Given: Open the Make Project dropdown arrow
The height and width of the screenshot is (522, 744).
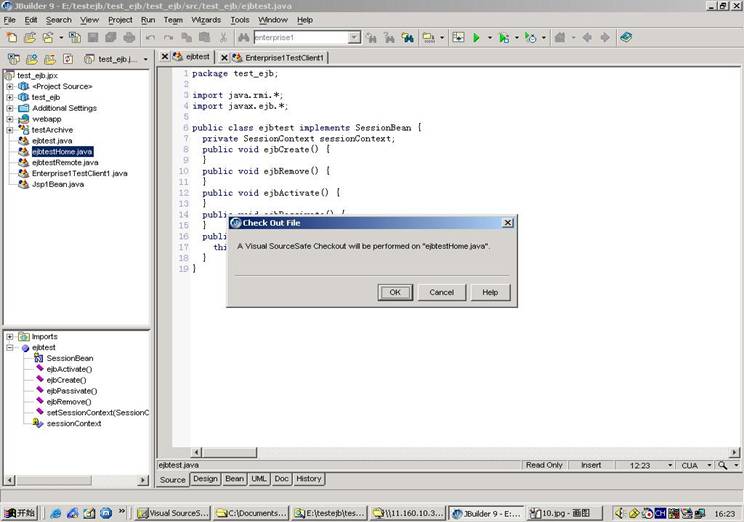Looking at the screenshot, I should click(442, 37).
